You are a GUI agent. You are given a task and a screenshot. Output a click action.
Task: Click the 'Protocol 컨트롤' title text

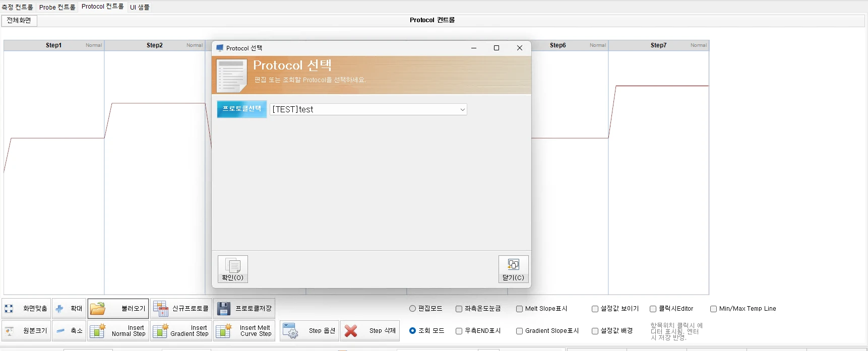click(x=432, y=20)
